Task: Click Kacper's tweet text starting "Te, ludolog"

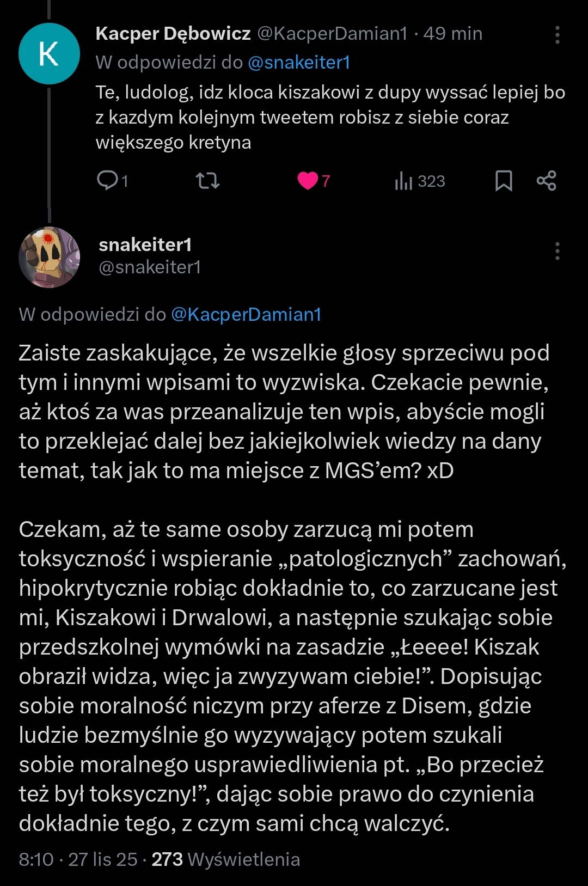Action: click(x=330, y=117)
